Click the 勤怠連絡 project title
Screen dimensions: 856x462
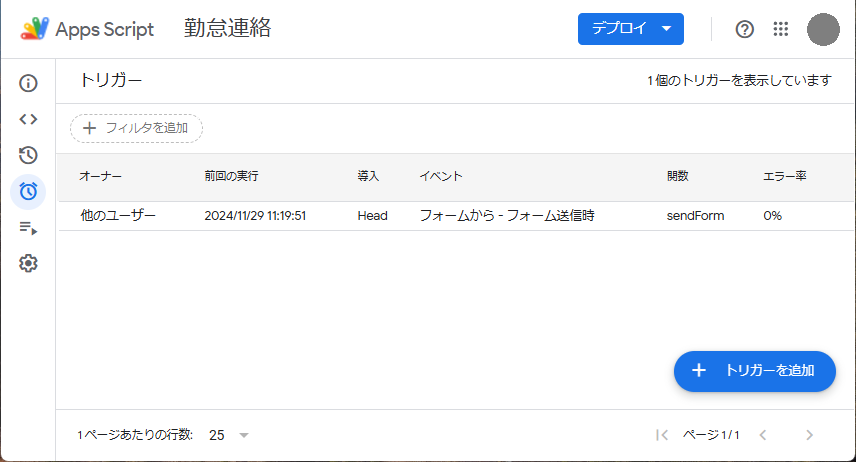227,28
